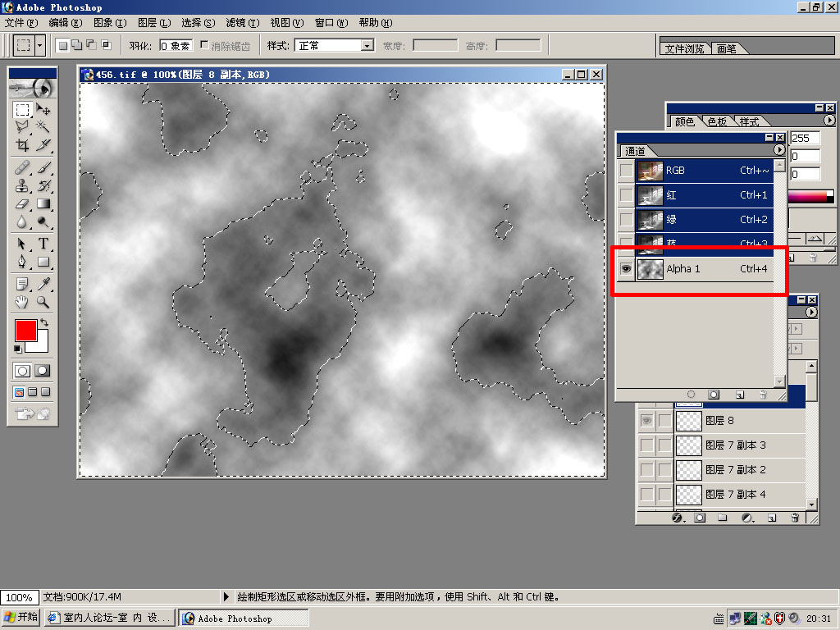Select the Polygonal Lasso tool

point(22,127)
